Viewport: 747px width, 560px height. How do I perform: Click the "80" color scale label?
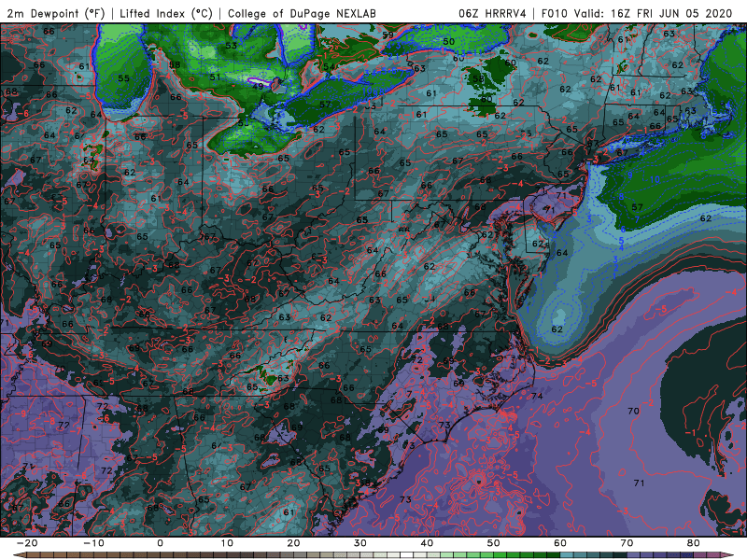(x=694, y=543)
